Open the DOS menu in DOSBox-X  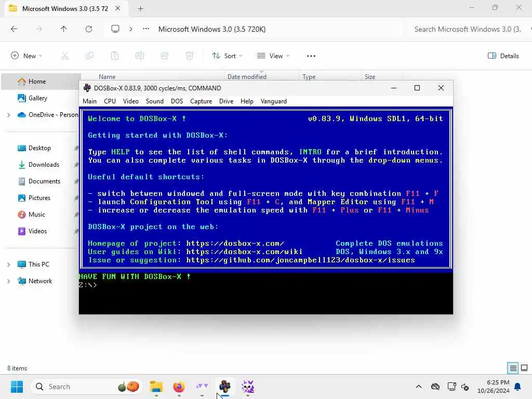point(177,101)
